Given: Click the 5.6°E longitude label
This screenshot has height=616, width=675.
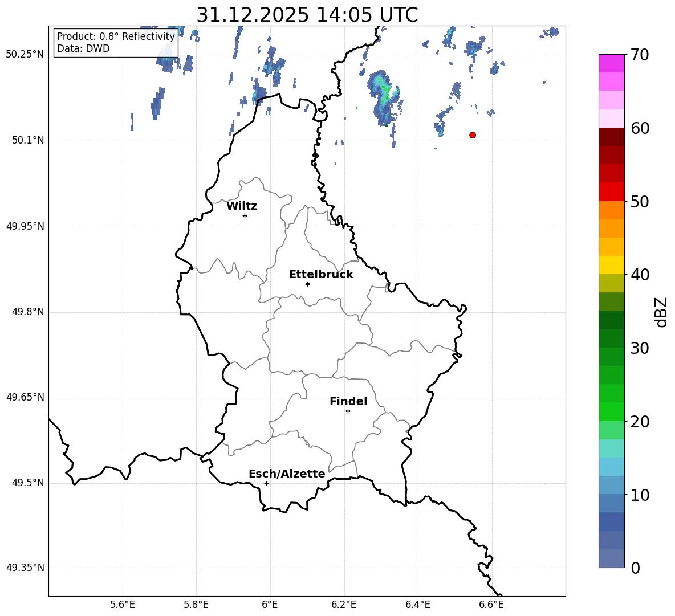Looking at the screenshot, I should point(123,605).
